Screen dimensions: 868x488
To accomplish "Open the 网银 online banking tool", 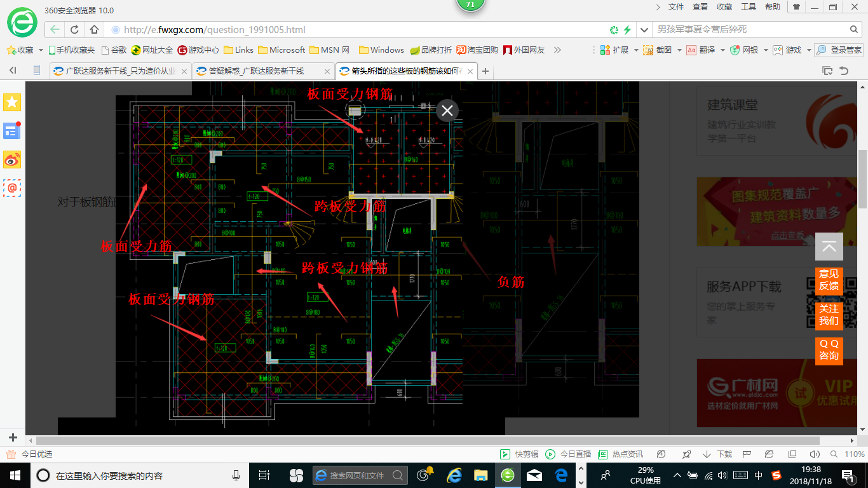I will coord(744,50).
